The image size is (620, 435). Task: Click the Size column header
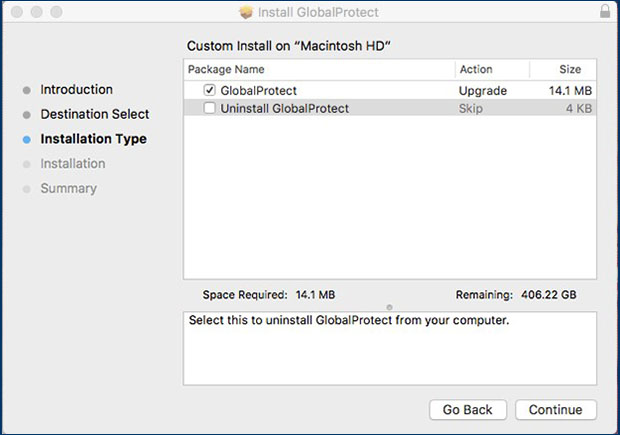570,70
